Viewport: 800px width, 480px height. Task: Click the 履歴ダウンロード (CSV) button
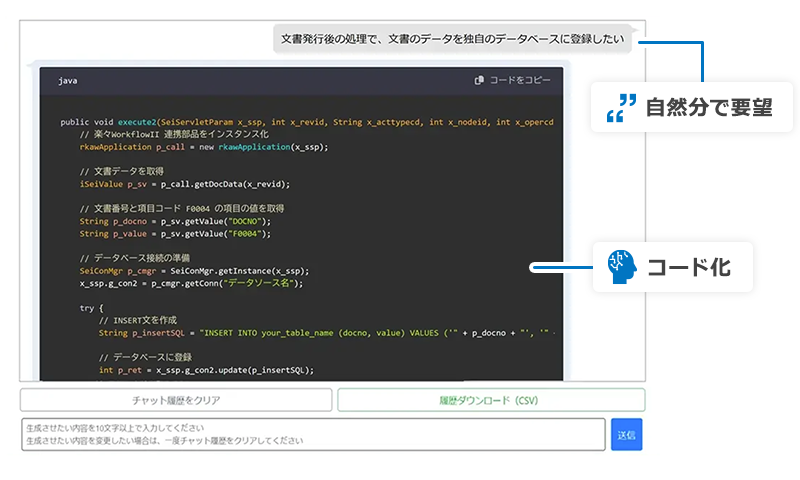pos(491,400)
